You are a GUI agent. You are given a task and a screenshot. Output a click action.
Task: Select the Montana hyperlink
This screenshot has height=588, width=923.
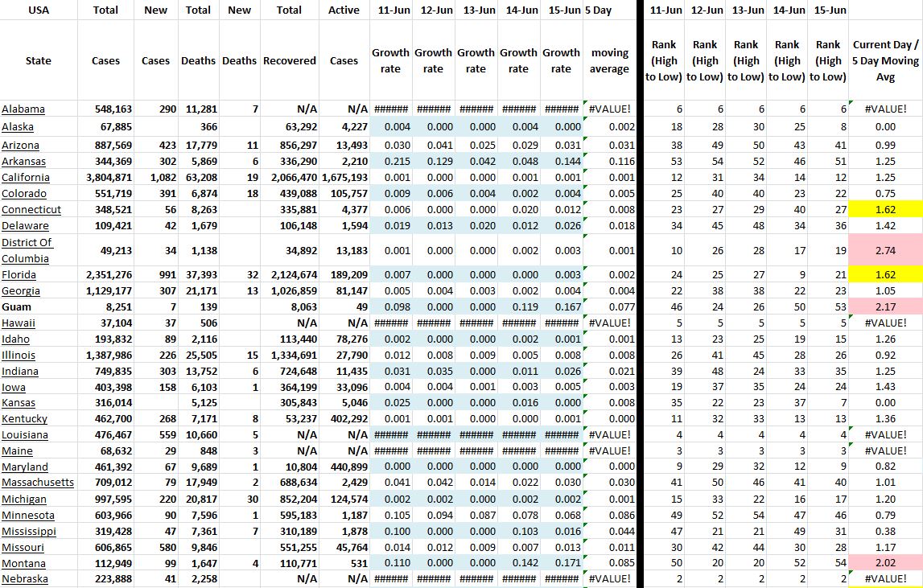tap(23, 563)
